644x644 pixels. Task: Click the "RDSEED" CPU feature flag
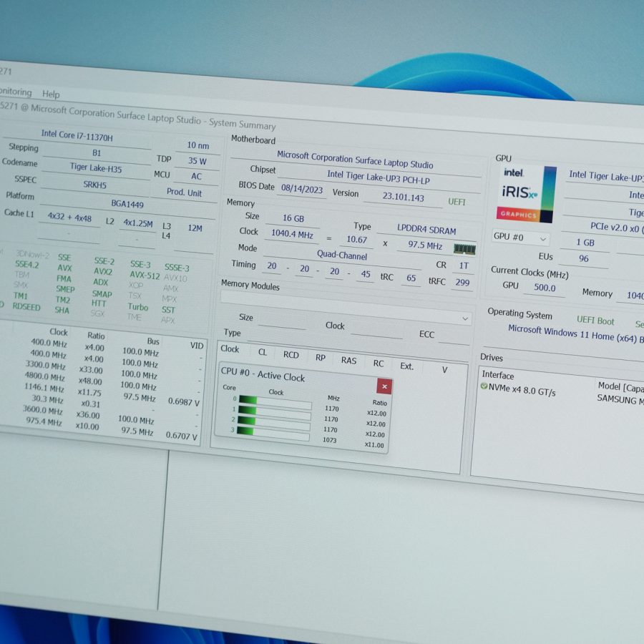(26, 307)
